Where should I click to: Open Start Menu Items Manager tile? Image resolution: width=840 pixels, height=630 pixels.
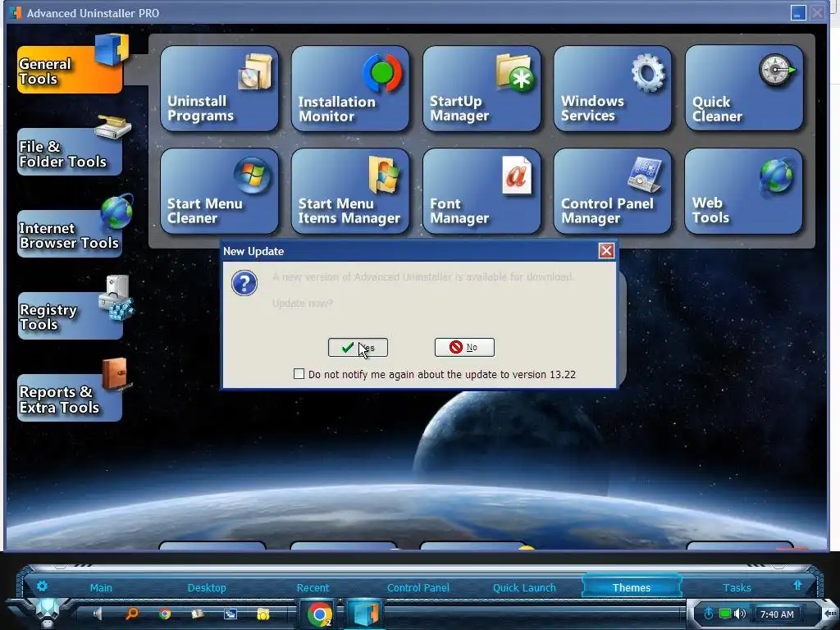[350, 191]
